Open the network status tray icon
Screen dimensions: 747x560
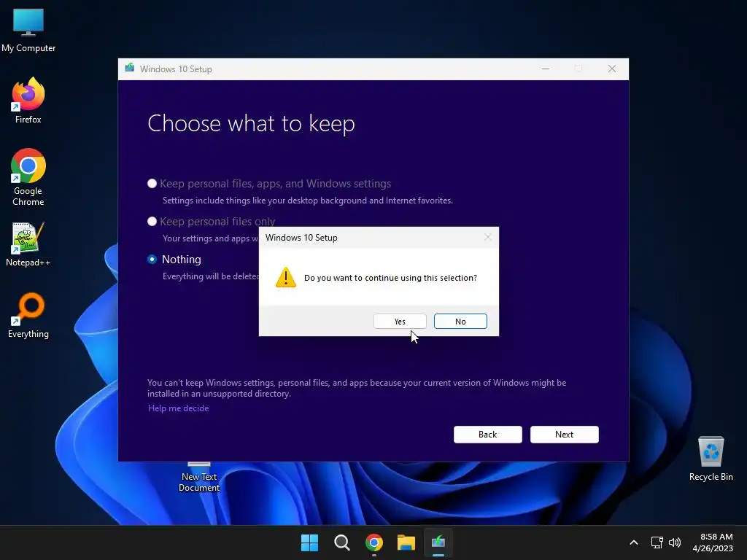[657, 542]
